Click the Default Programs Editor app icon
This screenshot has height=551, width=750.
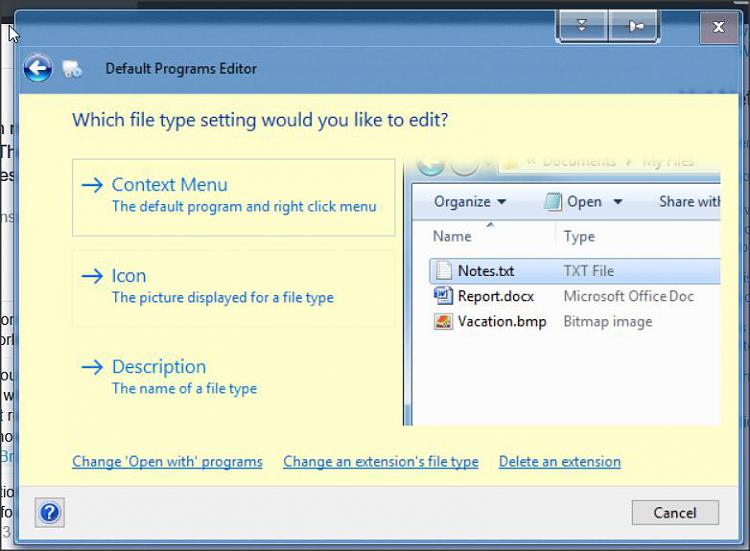(x=72, y=69)
